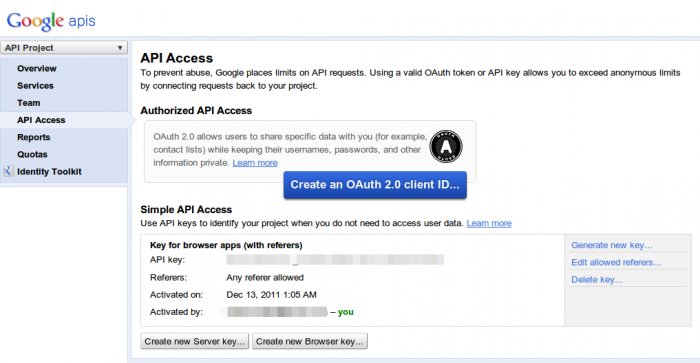Open the API Project dropdown
The width and height of the screenshot is (700, 363).
tap(64, 48)
